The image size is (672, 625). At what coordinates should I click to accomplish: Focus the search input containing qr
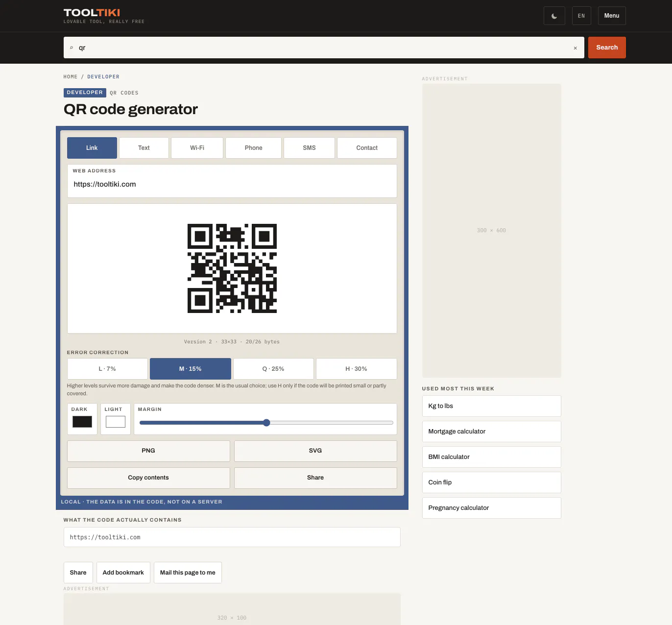coord(323,48)
